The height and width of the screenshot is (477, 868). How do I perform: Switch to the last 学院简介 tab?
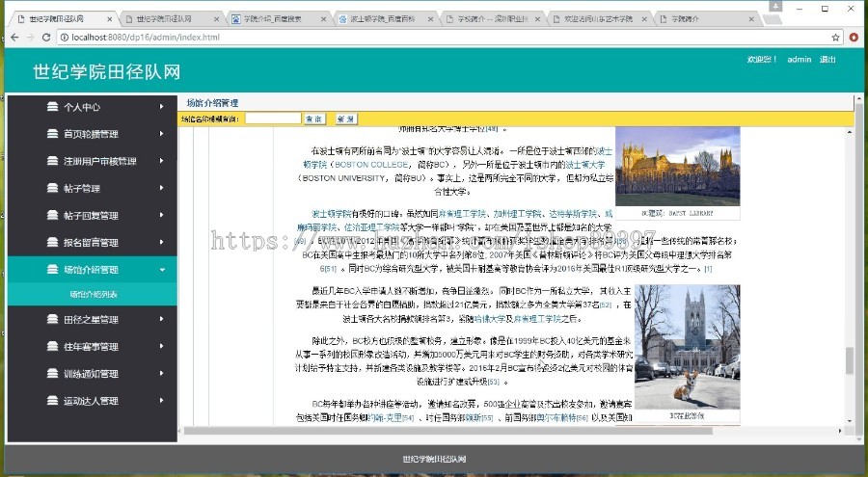pyautogui.click(x=705, y=19)
